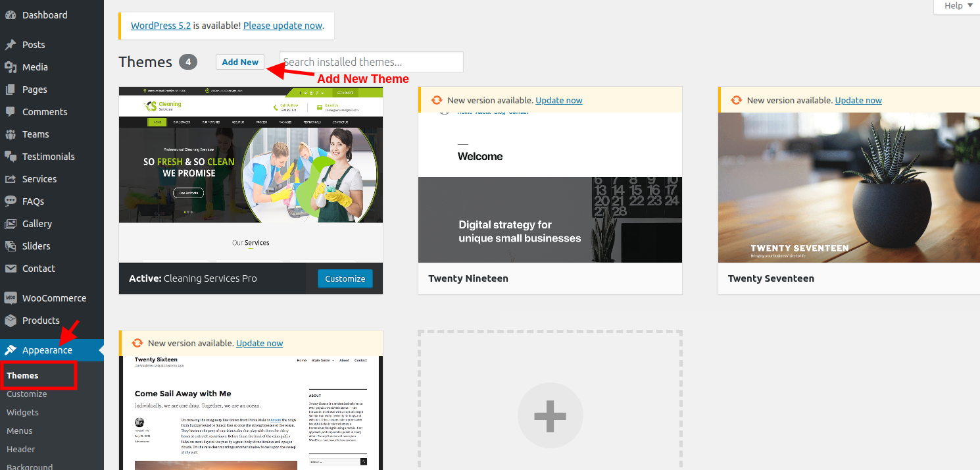Focus the Search installed themes field
The image size is (980, 470).
click(372, 62)
